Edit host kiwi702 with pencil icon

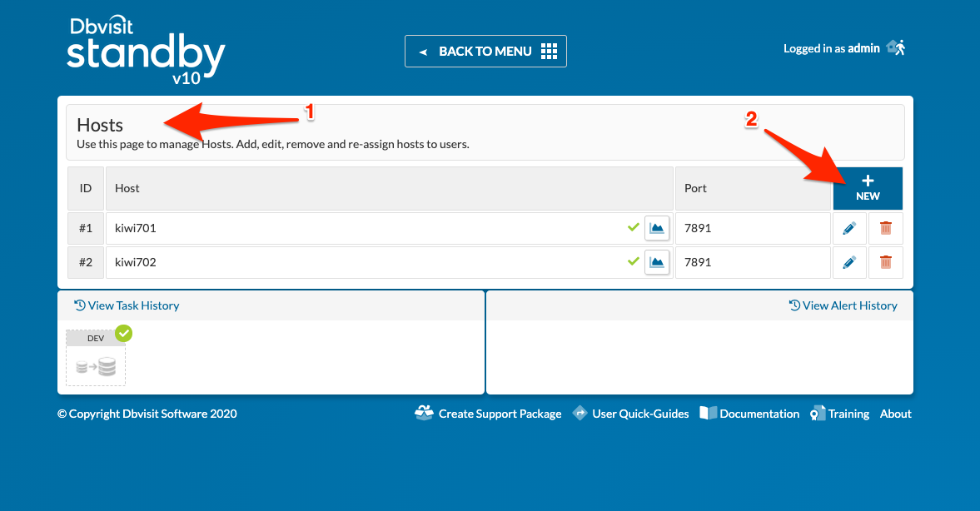coord(849,262)
